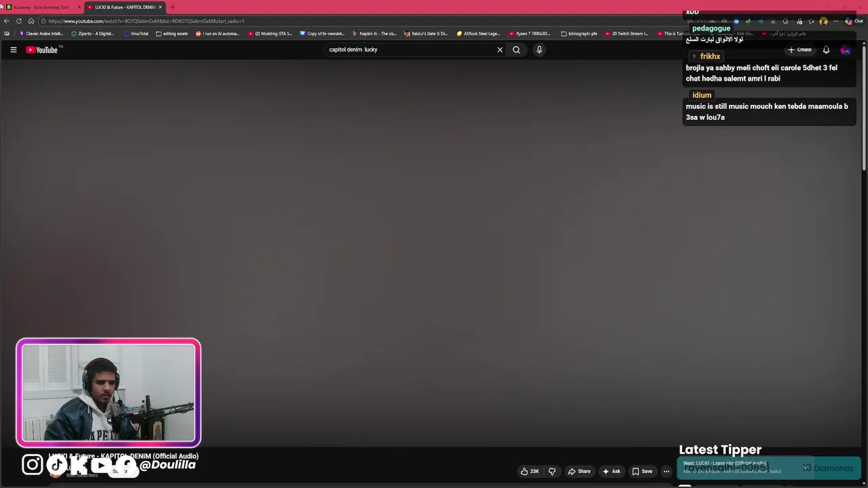Open the (2) Modding GTA S... bookmark
The height and width of the screenshot is (488, 868).
270,33
